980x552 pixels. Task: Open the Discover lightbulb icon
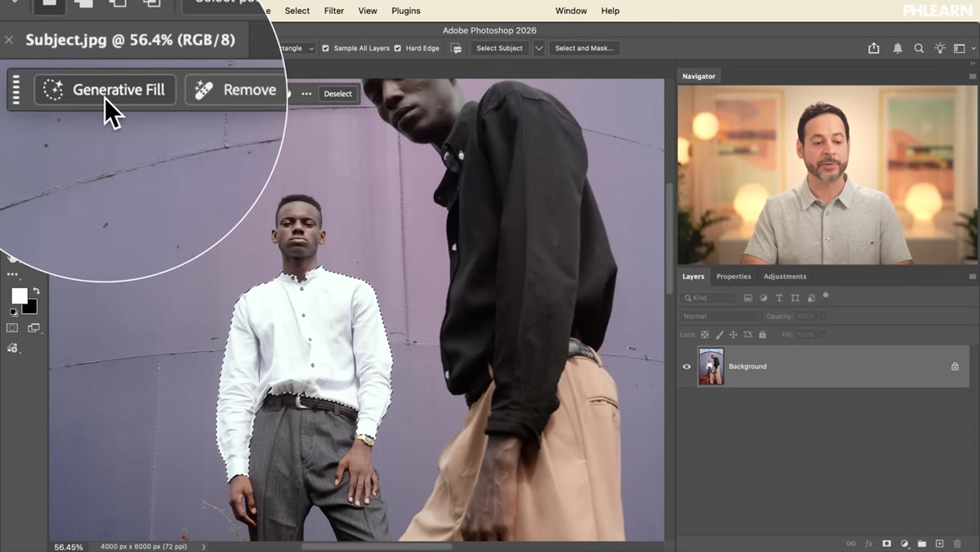[x=940, y=48]
